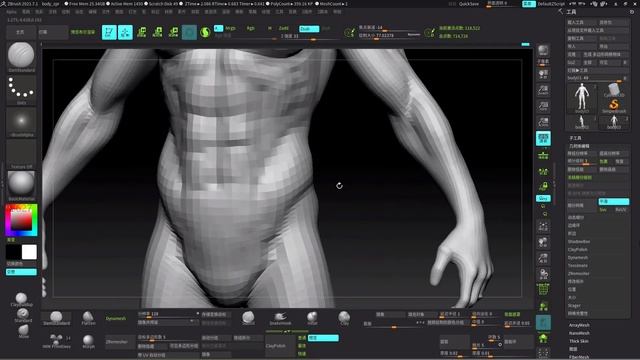Choose the Standard brush on left
This screenshot has height=360, width=640.
tap(23, 315)
